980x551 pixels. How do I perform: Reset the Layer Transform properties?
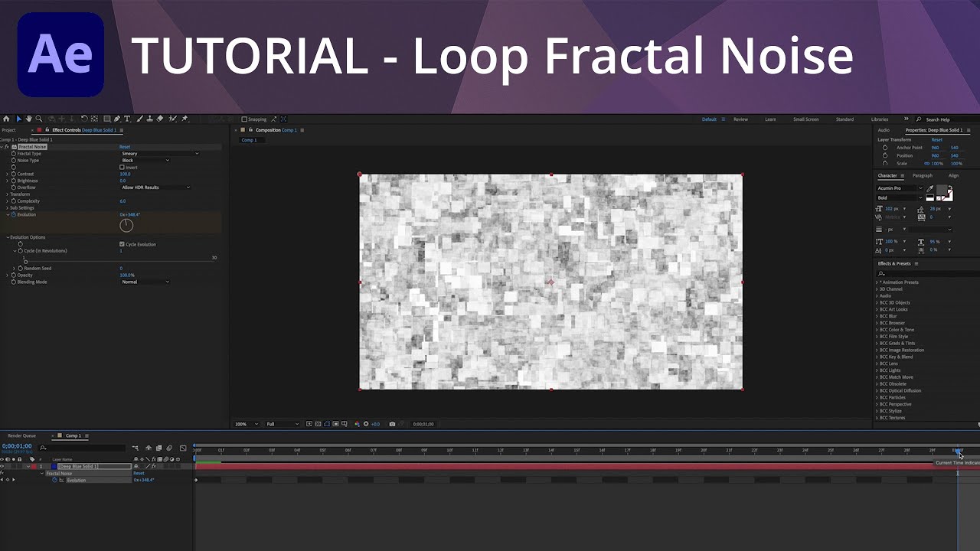coord(937,140)
